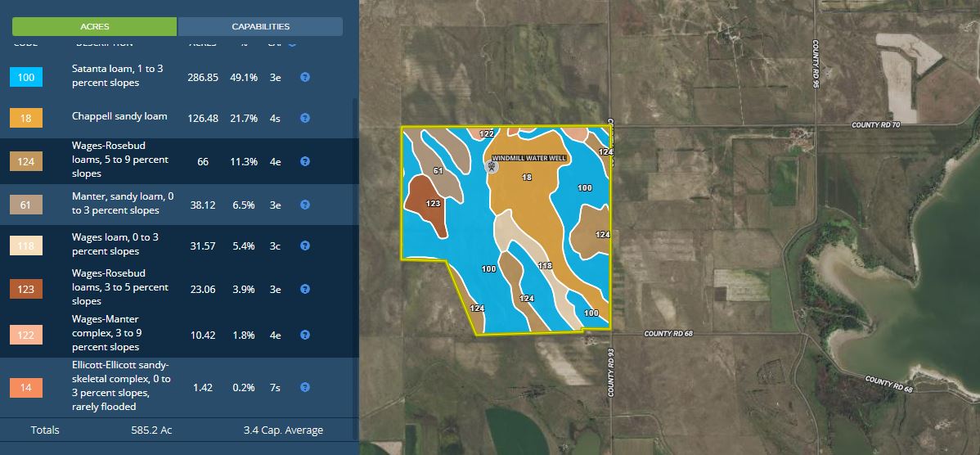
Task: Open help icon for Wages-Manter complex row
Action: coord(304,335)
